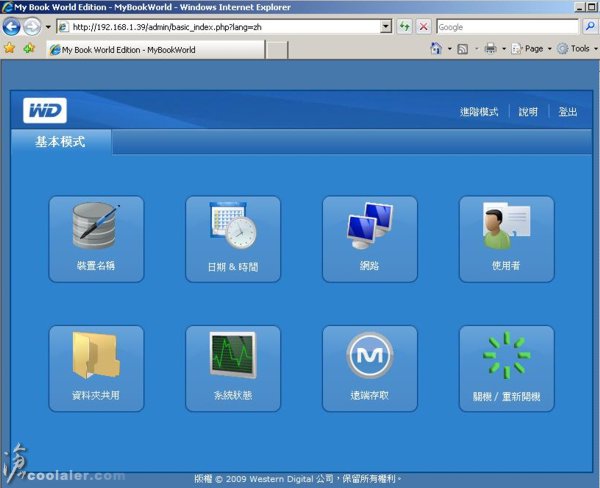Switch to the My Book World Edition browser tab
The image size is (600, 488).
156,50
